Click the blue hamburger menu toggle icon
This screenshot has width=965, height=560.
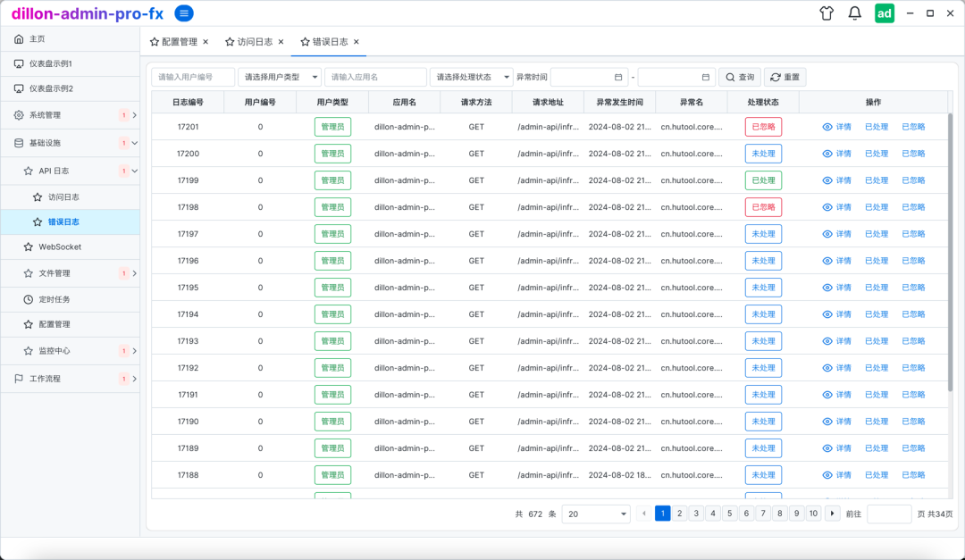[x=184, y=13]
